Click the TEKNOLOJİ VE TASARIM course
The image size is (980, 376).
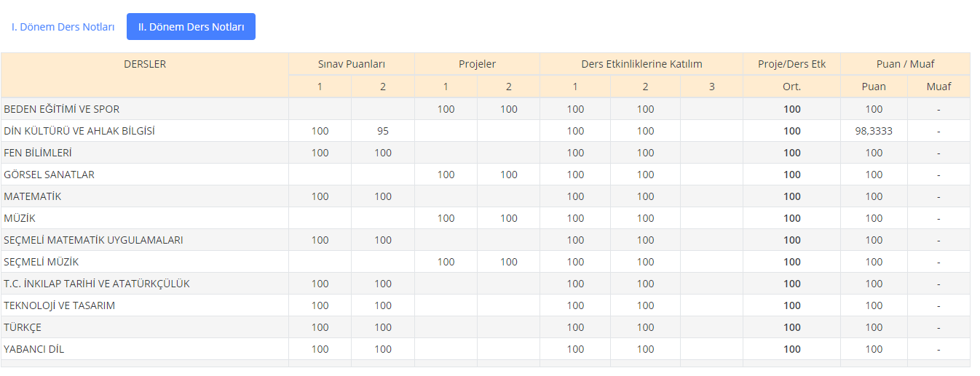[x=59, y=305]
